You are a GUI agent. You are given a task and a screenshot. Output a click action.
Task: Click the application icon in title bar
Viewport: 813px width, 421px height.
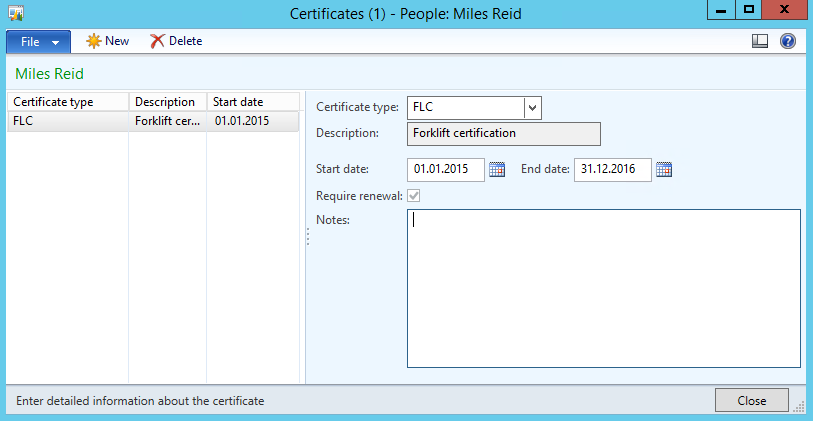tap(16, 12)
